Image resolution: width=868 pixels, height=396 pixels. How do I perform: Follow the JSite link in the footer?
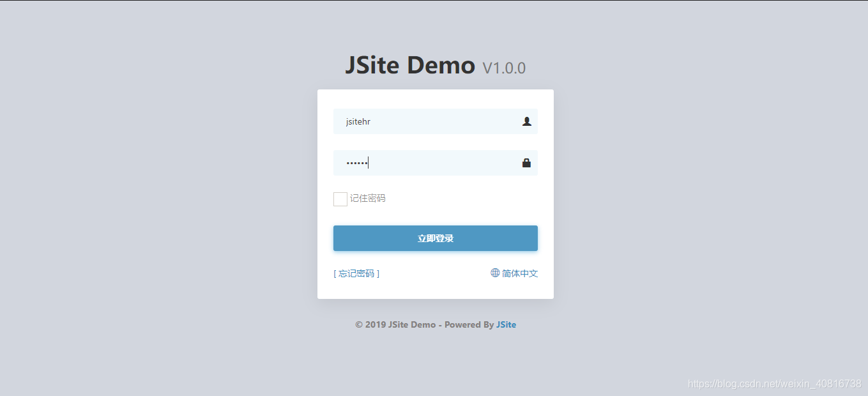click(506, 324)
